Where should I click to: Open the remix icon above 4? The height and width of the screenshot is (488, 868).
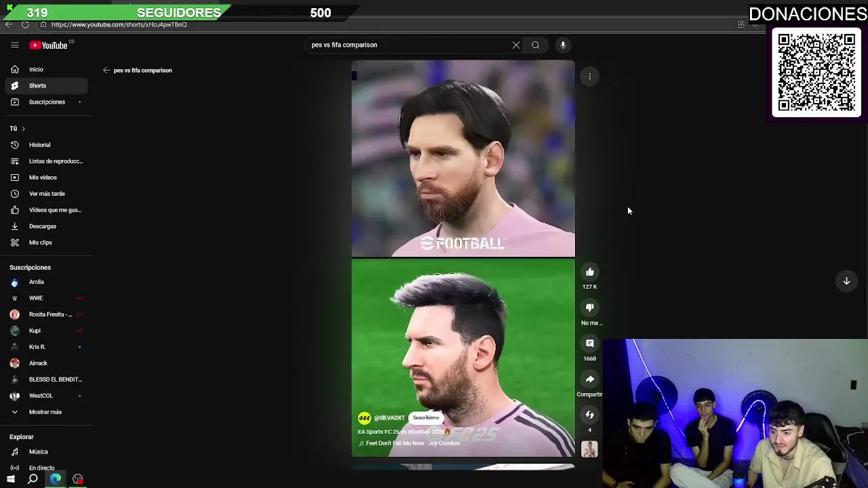click(x=590, y=415)
